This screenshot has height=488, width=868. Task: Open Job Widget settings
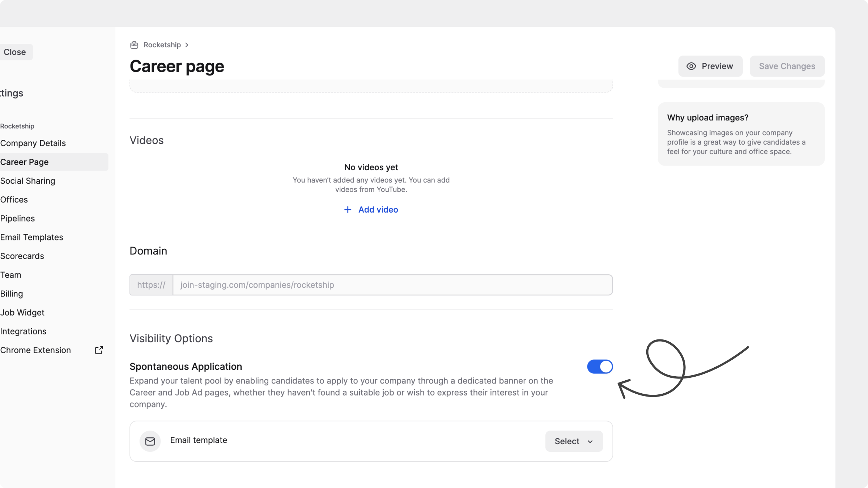tap(22, 312)
